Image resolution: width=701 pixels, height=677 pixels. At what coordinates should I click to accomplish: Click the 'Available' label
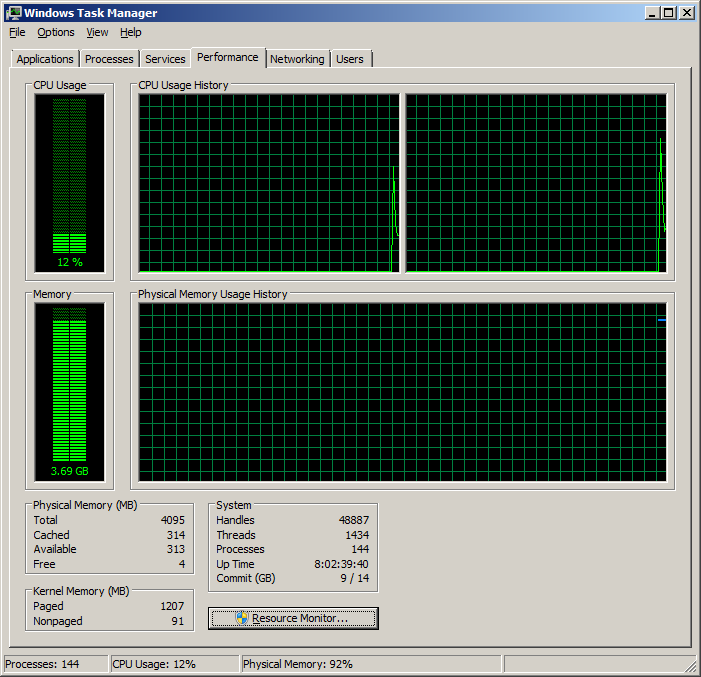[55, 549]
